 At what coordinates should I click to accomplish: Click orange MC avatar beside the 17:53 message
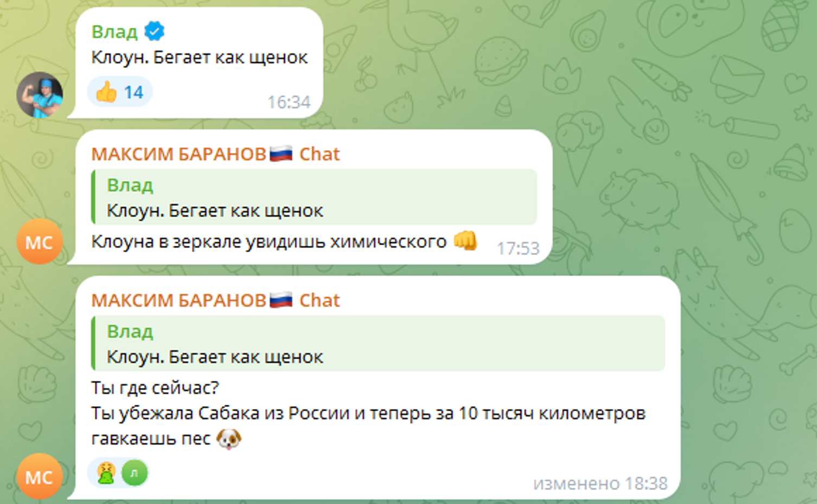click(40, 241)
